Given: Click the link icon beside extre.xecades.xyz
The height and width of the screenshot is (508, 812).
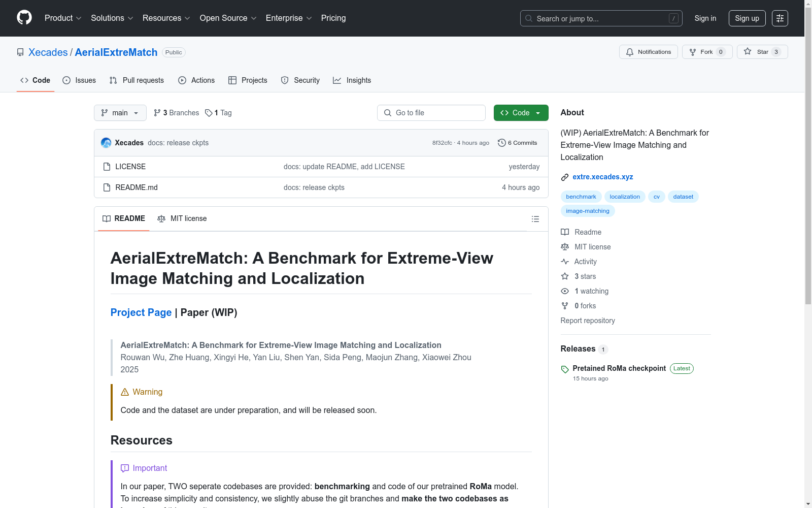Looking at the screenshot, I should [565, 177].
